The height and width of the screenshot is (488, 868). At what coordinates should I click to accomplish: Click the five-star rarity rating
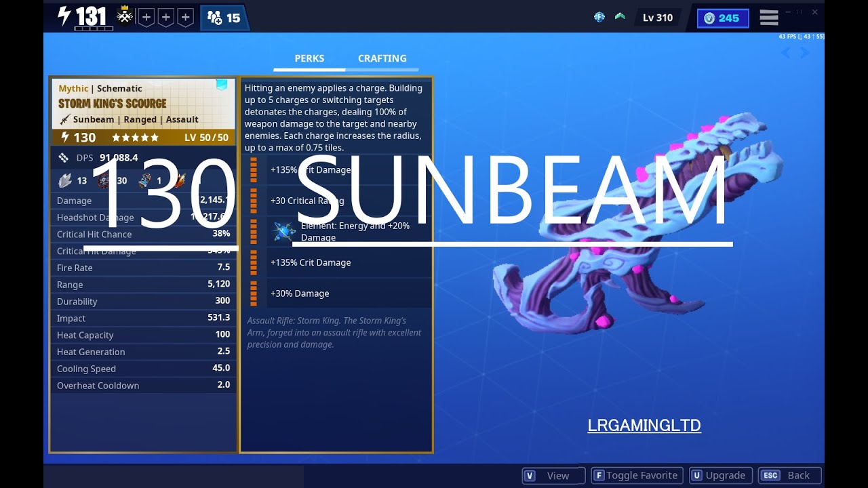(135, 138)
